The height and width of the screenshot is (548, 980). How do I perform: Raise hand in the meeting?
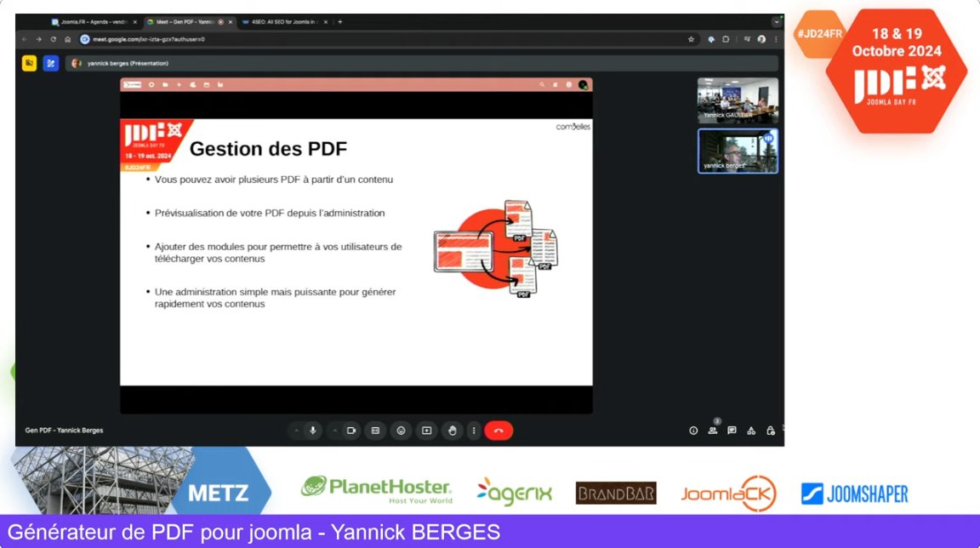click(453, 431)
